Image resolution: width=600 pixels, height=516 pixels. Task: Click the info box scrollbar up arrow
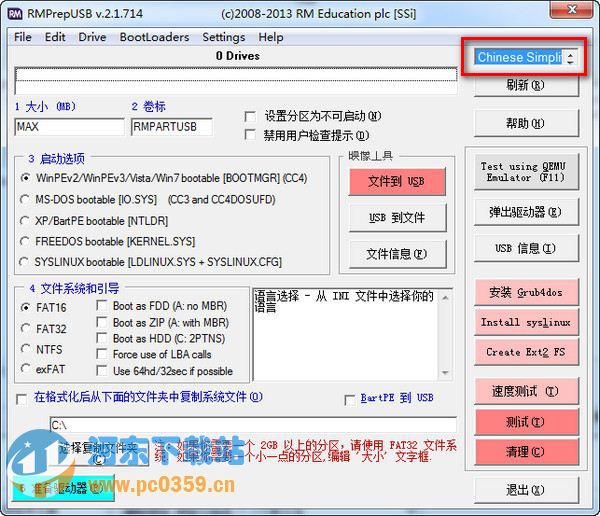445,298
